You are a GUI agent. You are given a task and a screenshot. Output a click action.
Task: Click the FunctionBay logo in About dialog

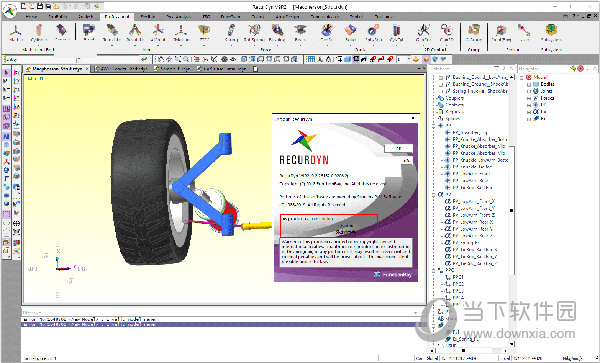tap(393, 274)
